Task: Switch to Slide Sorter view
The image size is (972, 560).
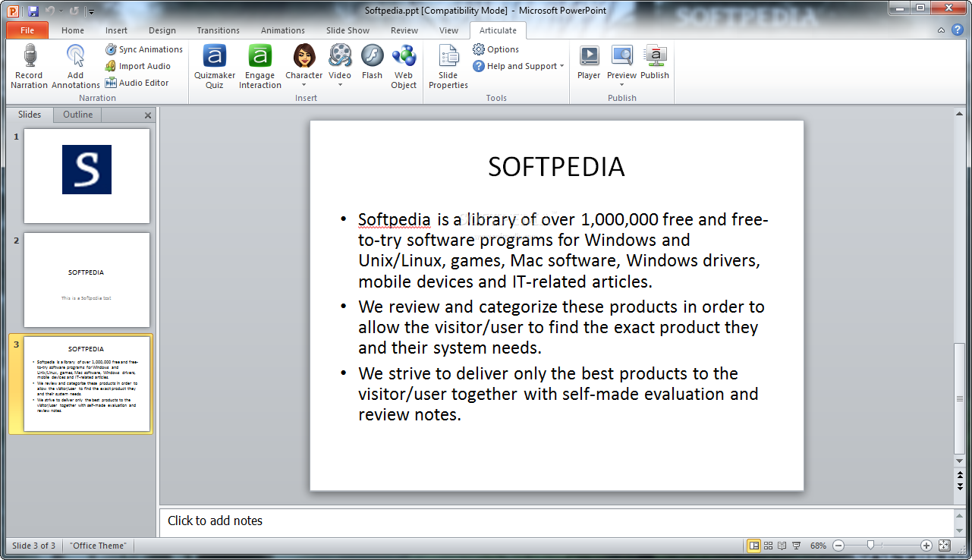Action: pos(768,546)
